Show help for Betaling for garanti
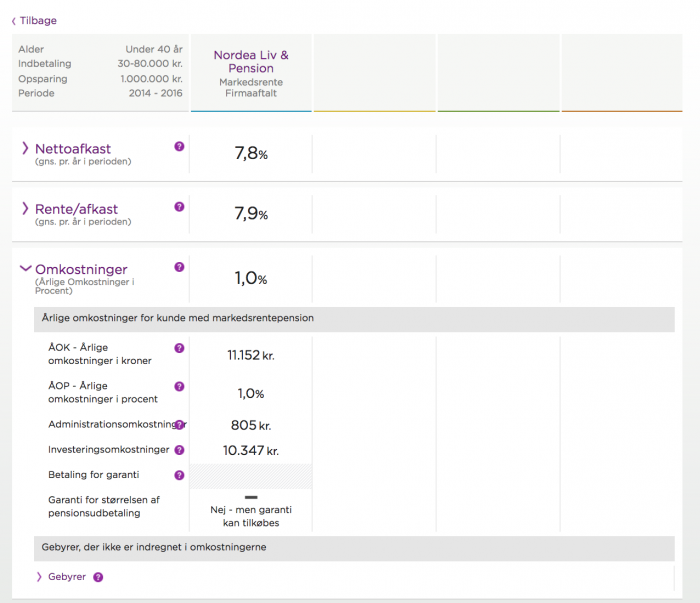Screen dimensions: 700x603 pyautogui.click(x=179, y=475)
